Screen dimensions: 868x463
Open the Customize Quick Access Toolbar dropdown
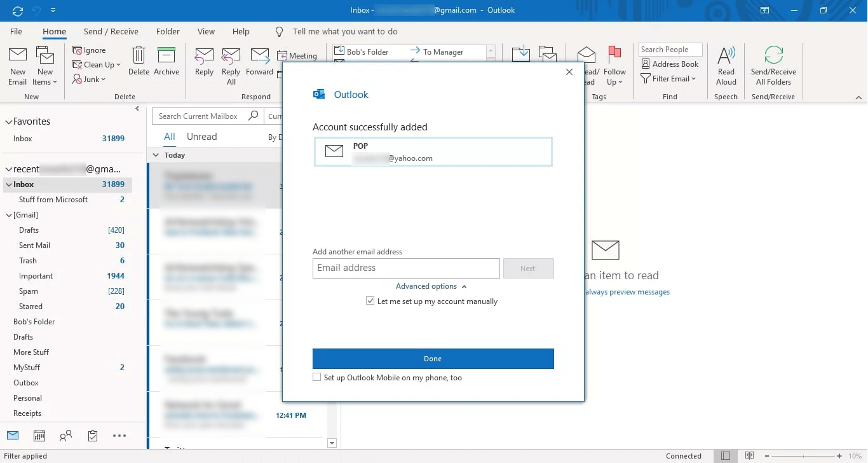(x=53, y=10)
